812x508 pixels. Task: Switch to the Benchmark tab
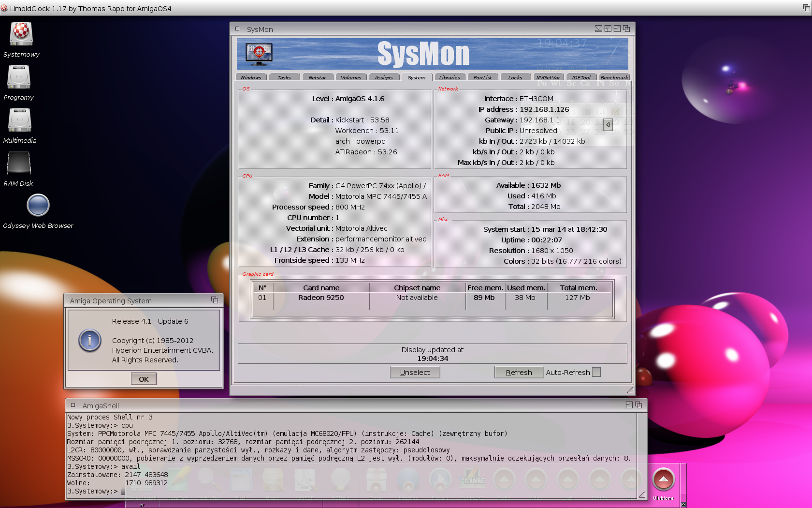614,77
